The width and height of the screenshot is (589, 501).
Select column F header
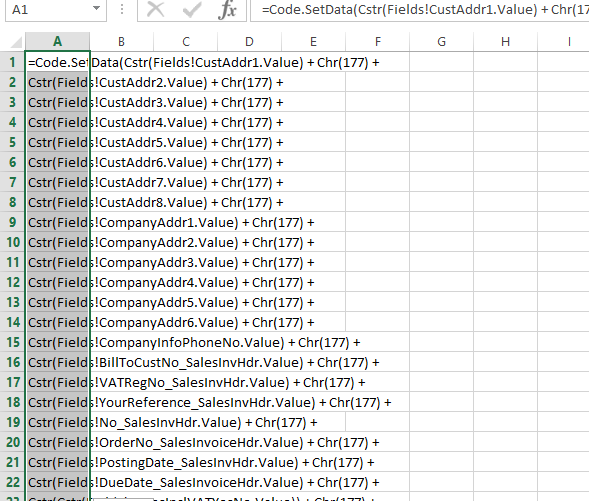point(378,41)
